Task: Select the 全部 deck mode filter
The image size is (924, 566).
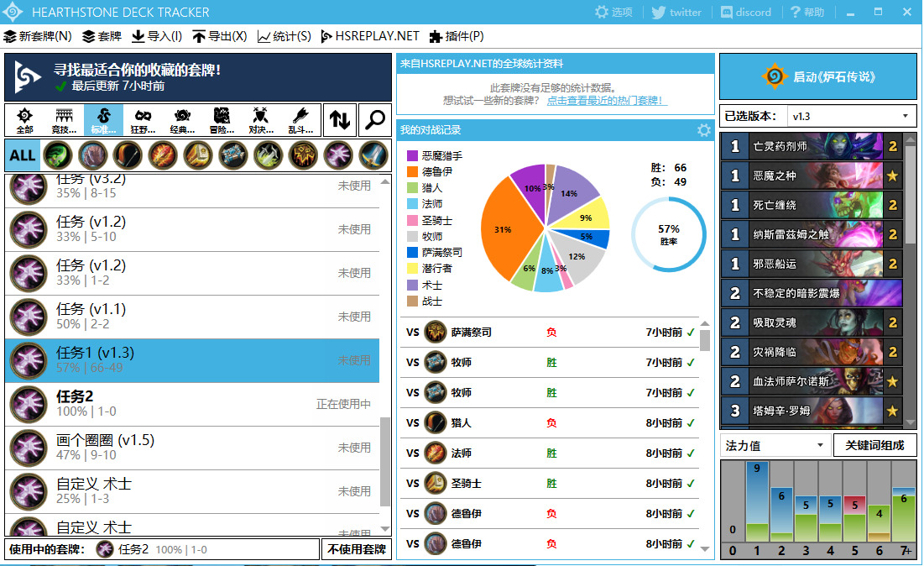Action: click(x=24, y=120)
